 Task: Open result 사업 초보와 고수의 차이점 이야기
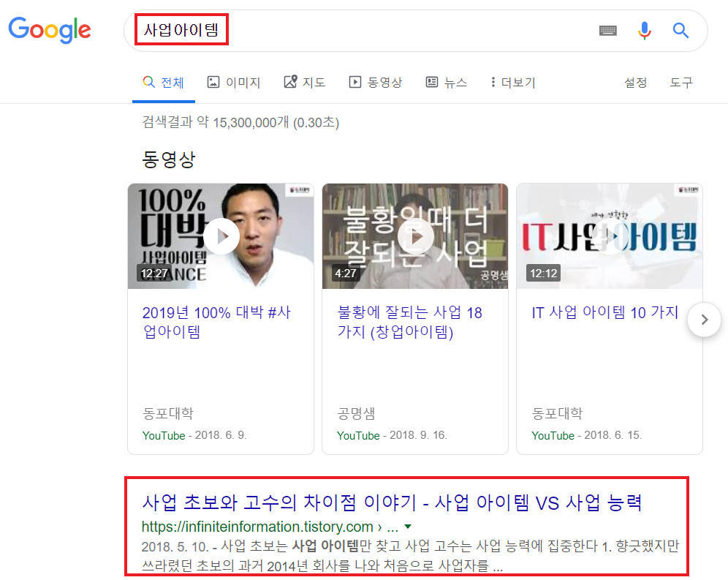pyautogui.click(x=392, y=502)
